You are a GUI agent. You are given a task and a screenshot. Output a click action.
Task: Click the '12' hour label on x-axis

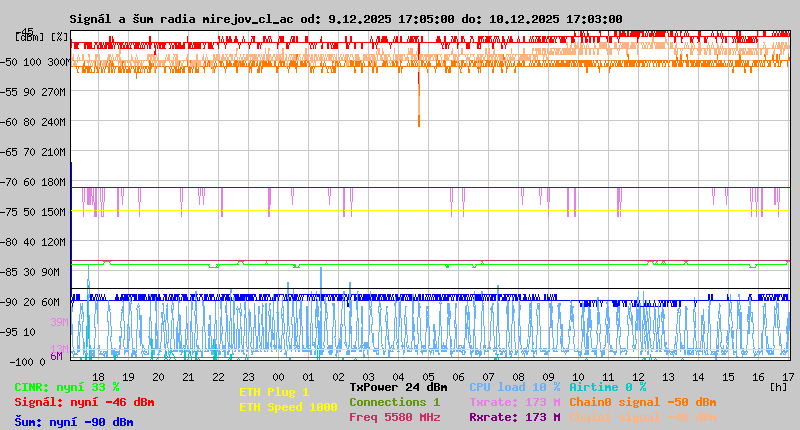tap(638, 377)
